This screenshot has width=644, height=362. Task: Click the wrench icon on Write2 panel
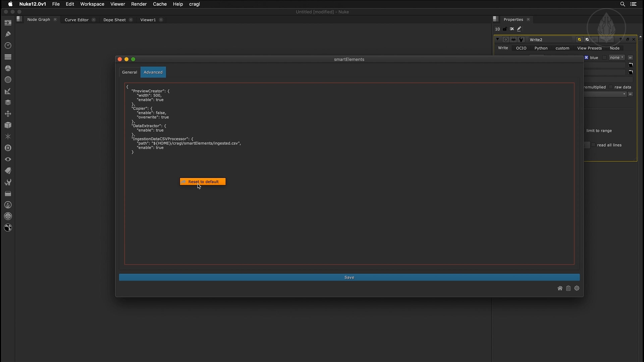point(521,40)
